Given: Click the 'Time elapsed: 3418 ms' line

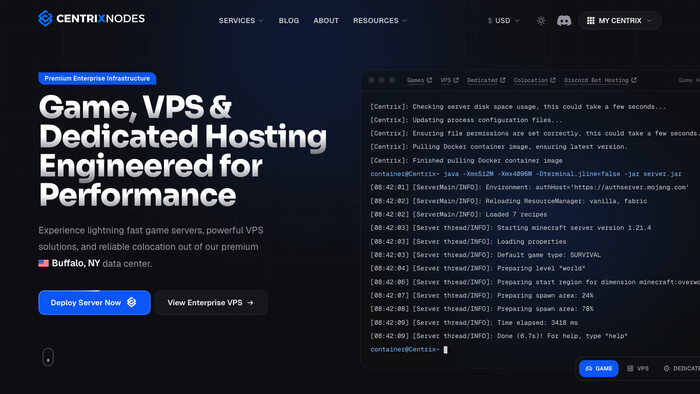Looking at the screenshot, I should point(474,323).
